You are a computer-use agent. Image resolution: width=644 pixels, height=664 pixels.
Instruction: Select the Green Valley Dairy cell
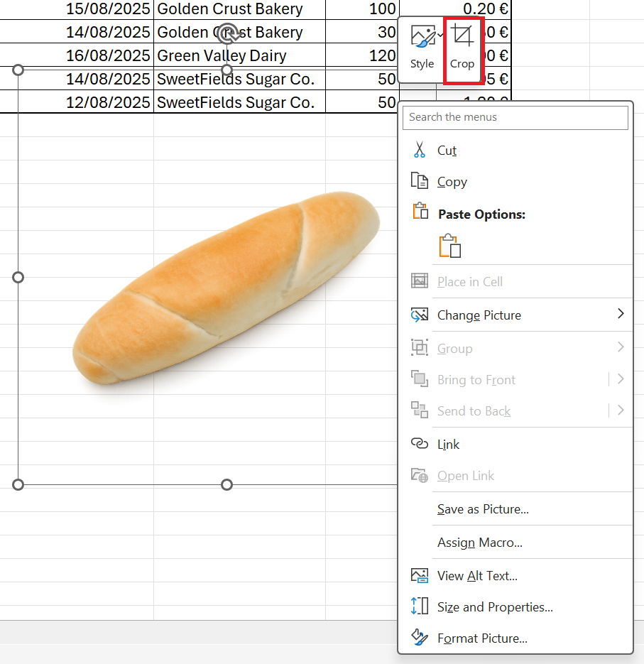tap(240, 55)
